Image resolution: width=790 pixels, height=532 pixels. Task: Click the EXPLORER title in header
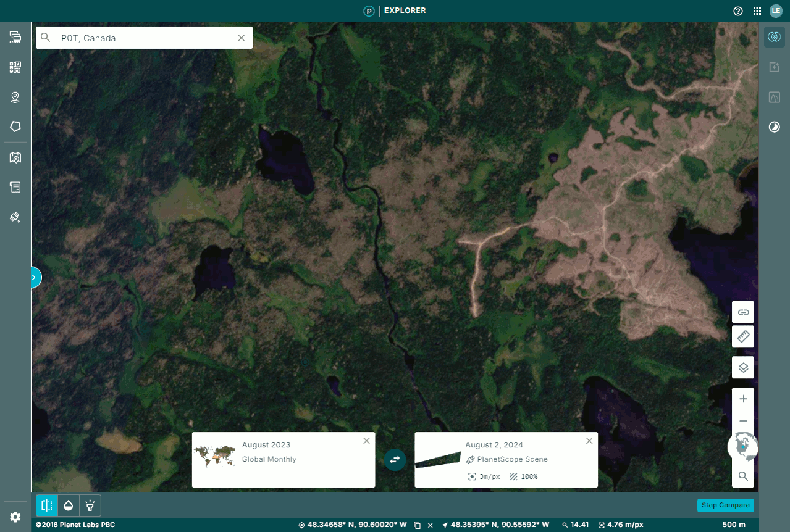pos(405,10)
